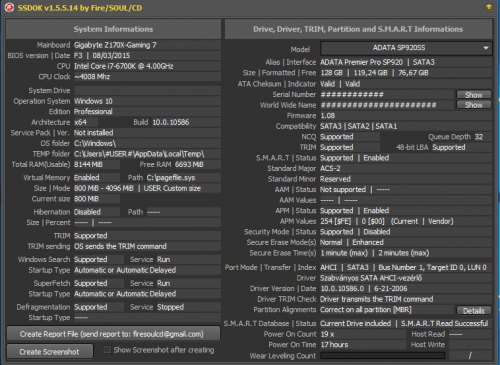Click the empty System Drive field
This screenshot has height=365, width=500.
(x=147, y=90)
